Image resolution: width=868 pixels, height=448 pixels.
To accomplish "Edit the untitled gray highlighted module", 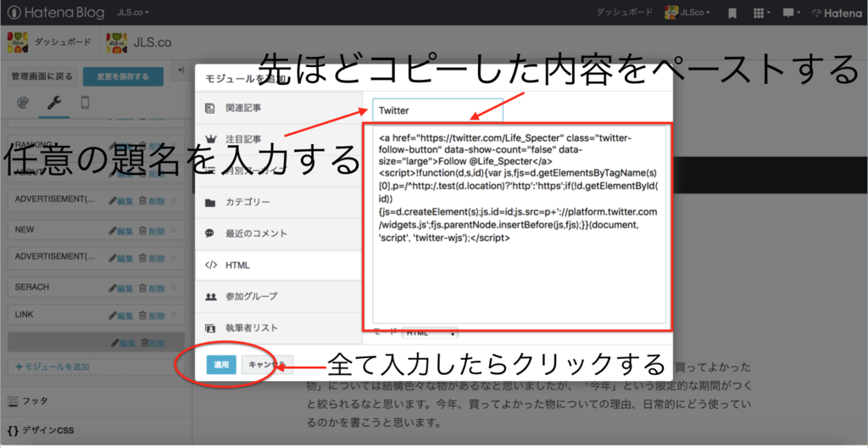I will (124, 343).
